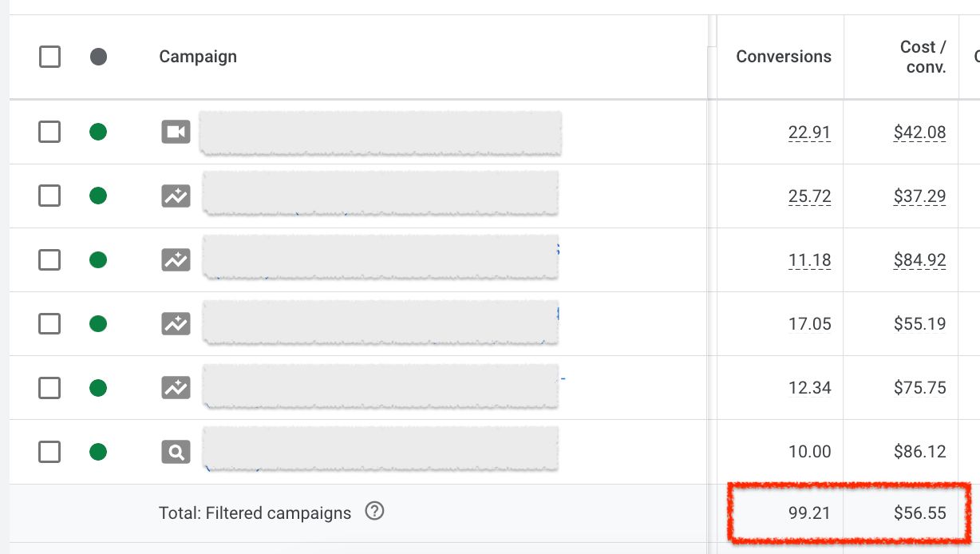The width and height of the screenshot is (980, 554).
Task: Open the status menu for second campaign
Action: coord(97,196)
